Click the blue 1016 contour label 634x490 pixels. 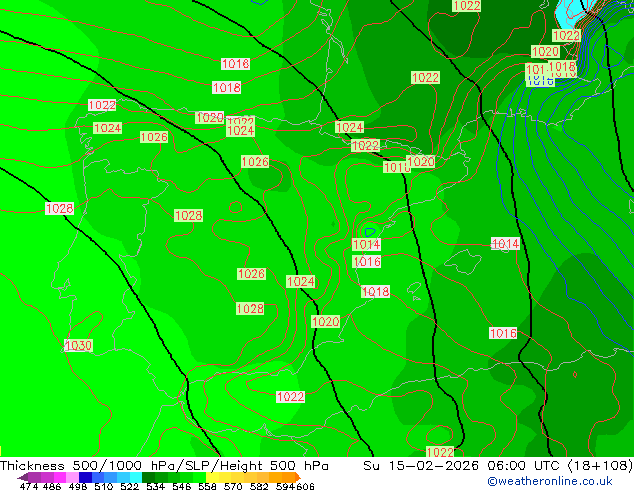[541, 82]
